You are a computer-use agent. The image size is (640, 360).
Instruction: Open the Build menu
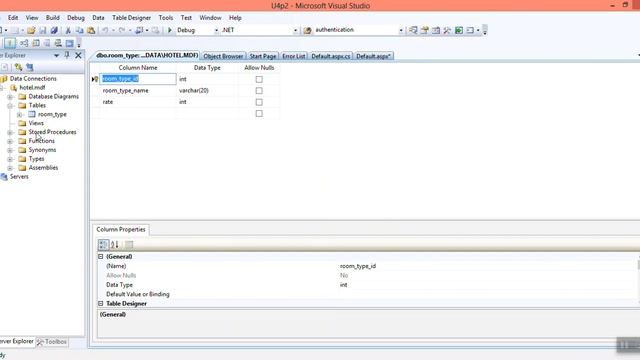(x=53, y=18)
